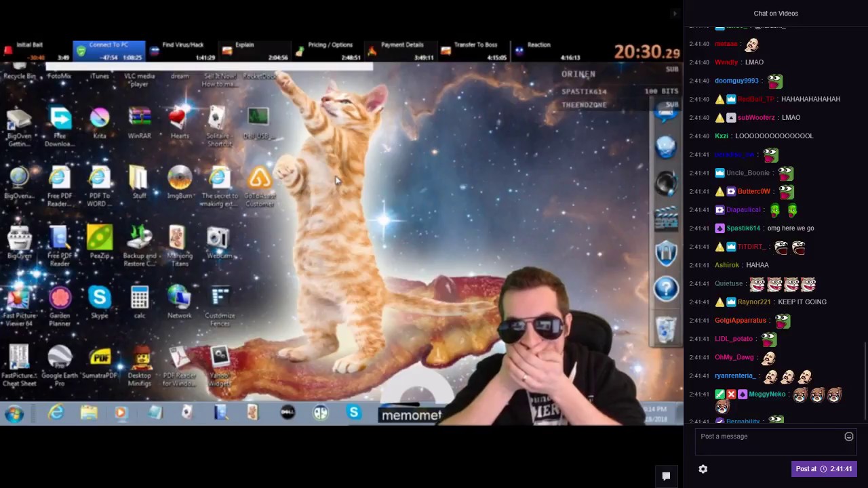Open the recycle bin in the side dock
Image resolution: width=868 pixels, height=488 pixels.
(666, 330)
